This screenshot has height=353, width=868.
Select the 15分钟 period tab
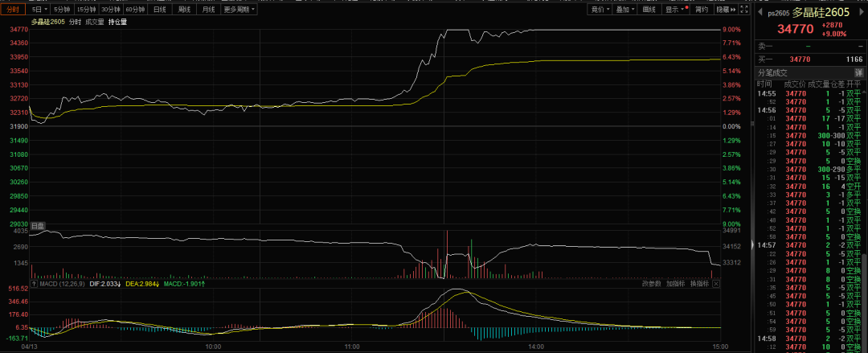(87, 10)
